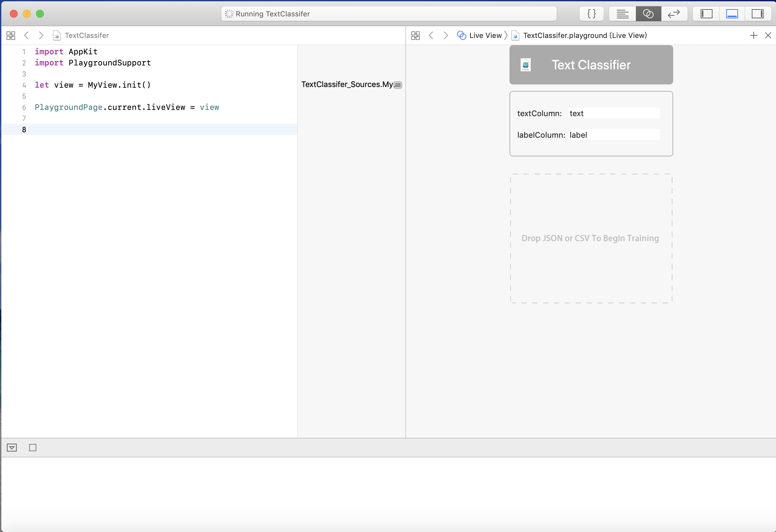Go back in left editor history

pos(27,35)
